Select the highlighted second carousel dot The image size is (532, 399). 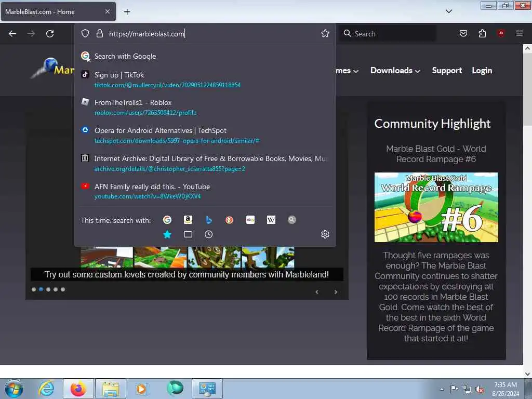click(41, 289)
